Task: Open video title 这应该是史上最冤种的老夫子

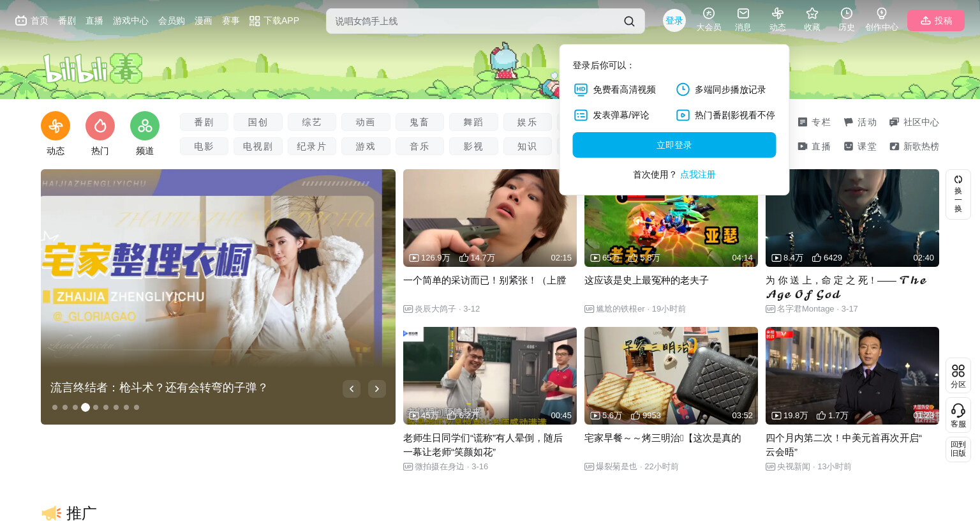Action: [x=646, y=280]
